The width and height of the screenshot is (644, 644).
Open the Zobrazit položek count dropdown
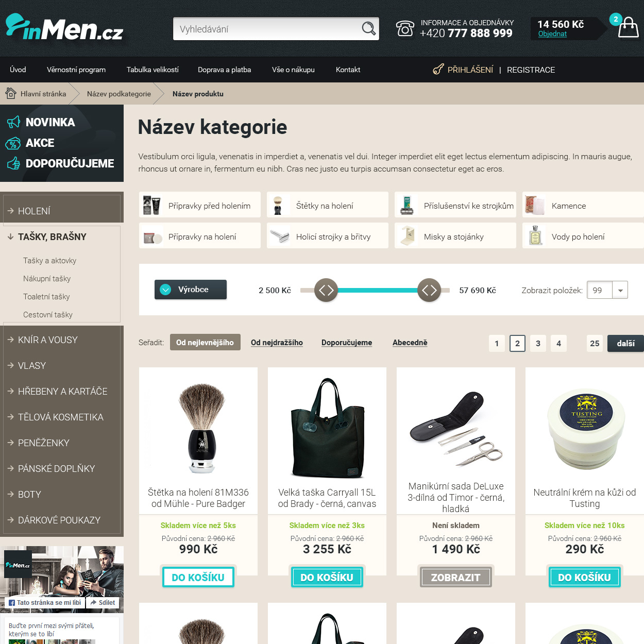[x=607, y=290]
